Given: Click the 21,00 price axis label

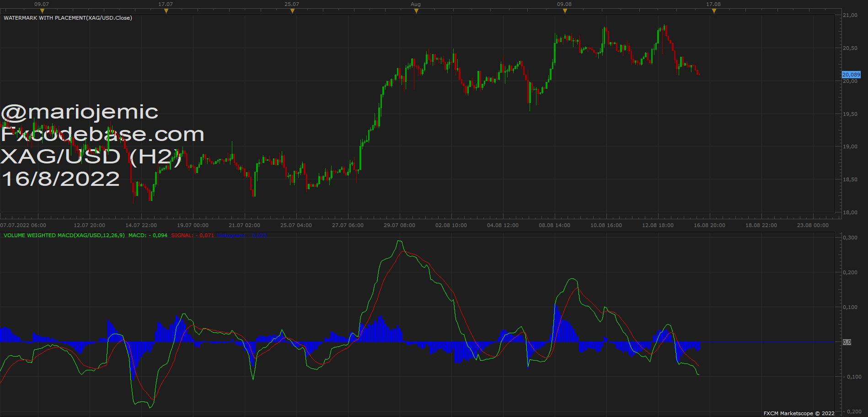Looking at the screenshot, I should tap(850, 15).
